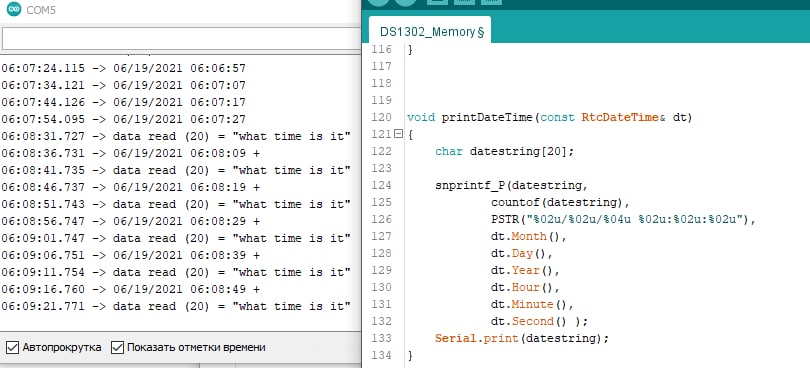
Task: Click the dt.Month() argument line
Action: pyautogui.click(x=529, y=236)
